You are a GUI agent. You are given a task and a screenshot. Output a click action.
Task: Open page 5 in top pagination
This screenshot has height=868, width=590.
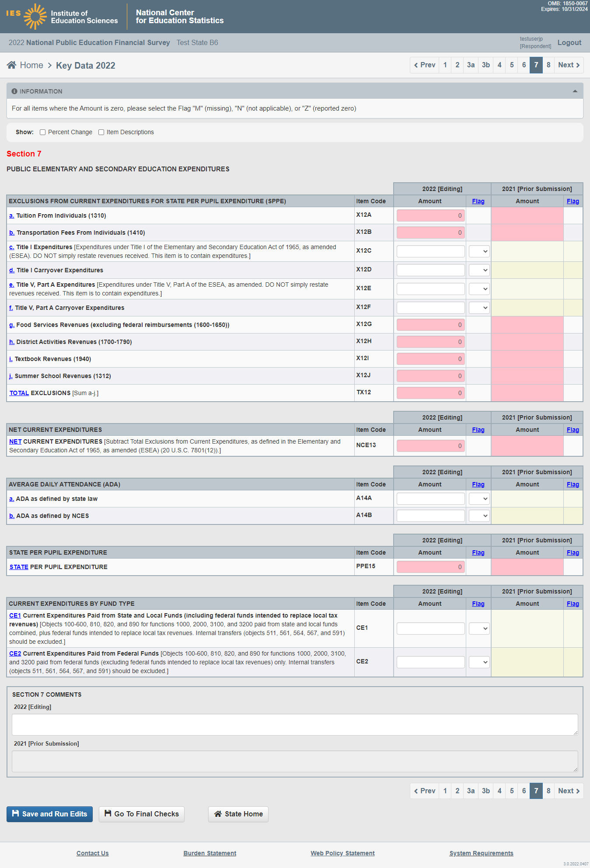click(512, 65)
